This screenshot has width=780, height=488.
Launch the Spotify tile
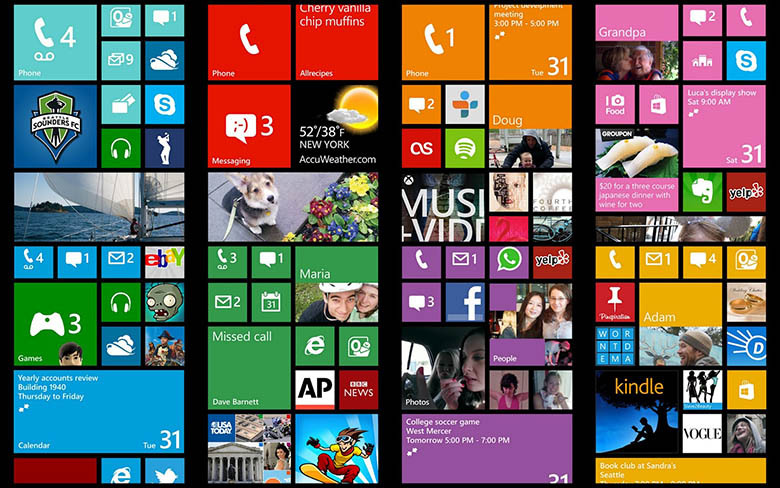pos(465,148)
